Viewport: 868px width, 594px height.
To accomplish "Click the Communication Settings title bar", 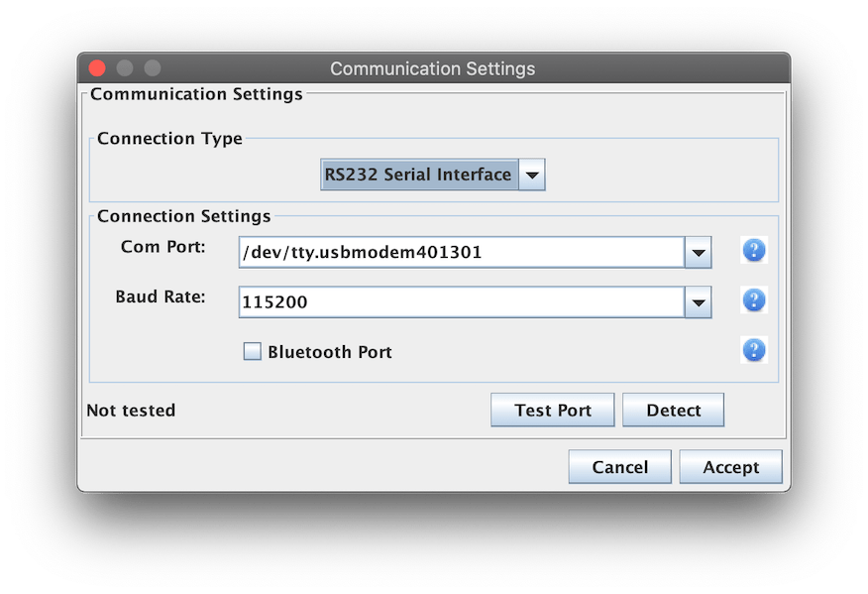I will coord(433,68).
